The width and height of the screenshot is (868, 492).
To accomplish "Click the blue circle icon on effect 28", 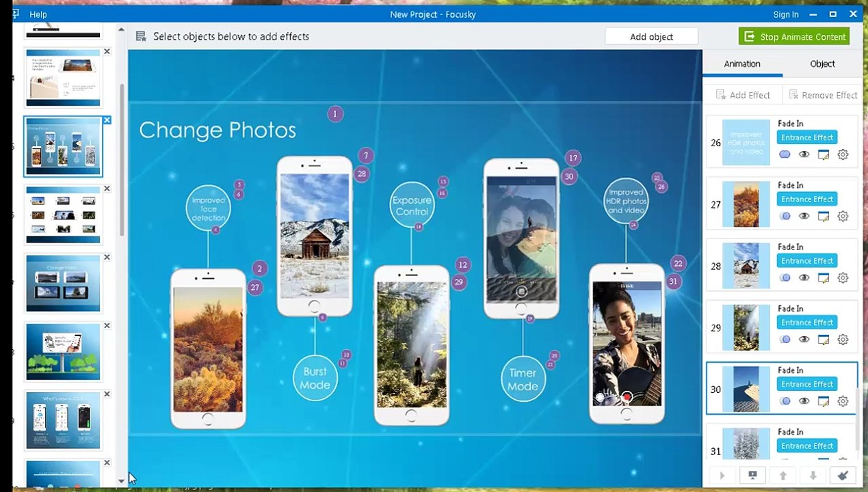I will 785,277.
